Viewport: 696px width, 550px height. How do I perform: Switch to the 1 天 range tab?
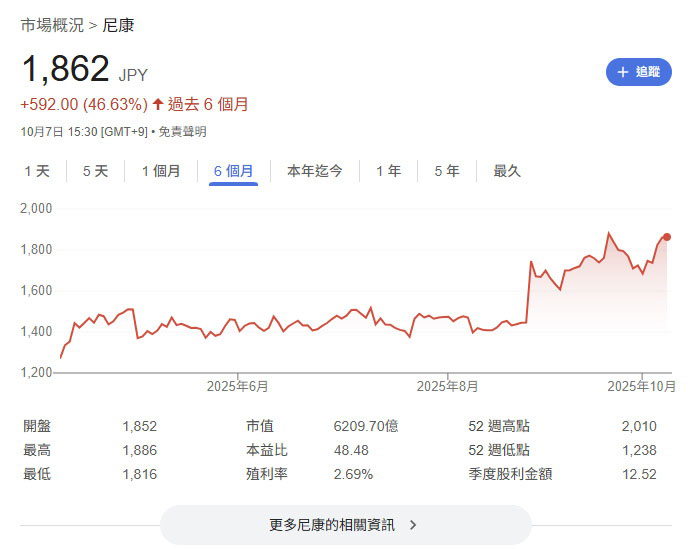tap(37, 171)
